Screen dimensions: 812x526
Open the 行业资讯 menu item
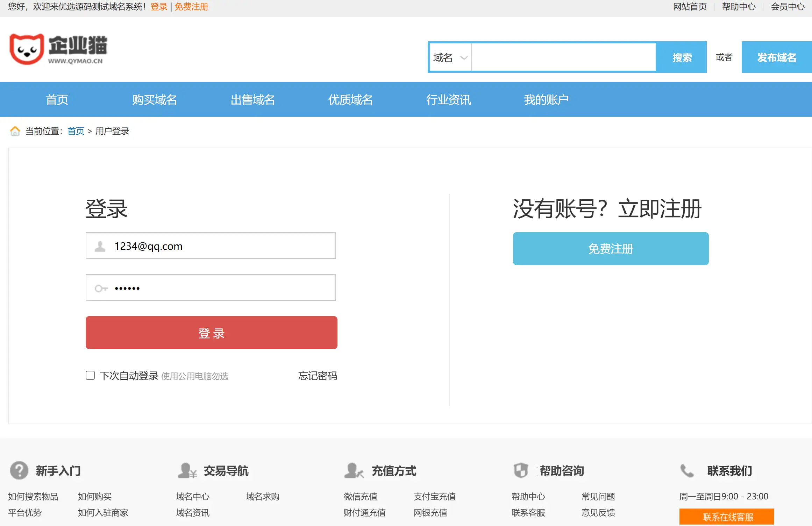click(449, 100)
